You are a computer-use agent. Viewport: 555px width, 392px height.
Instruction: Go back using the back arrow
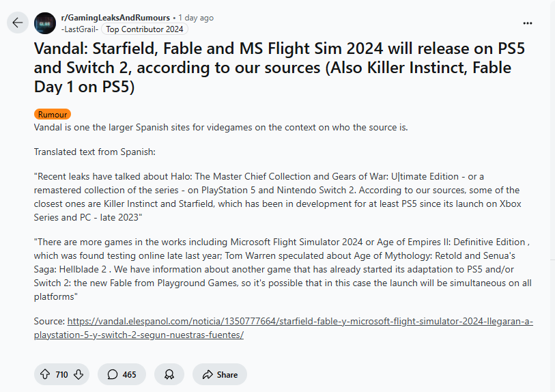tap(18, 23)
